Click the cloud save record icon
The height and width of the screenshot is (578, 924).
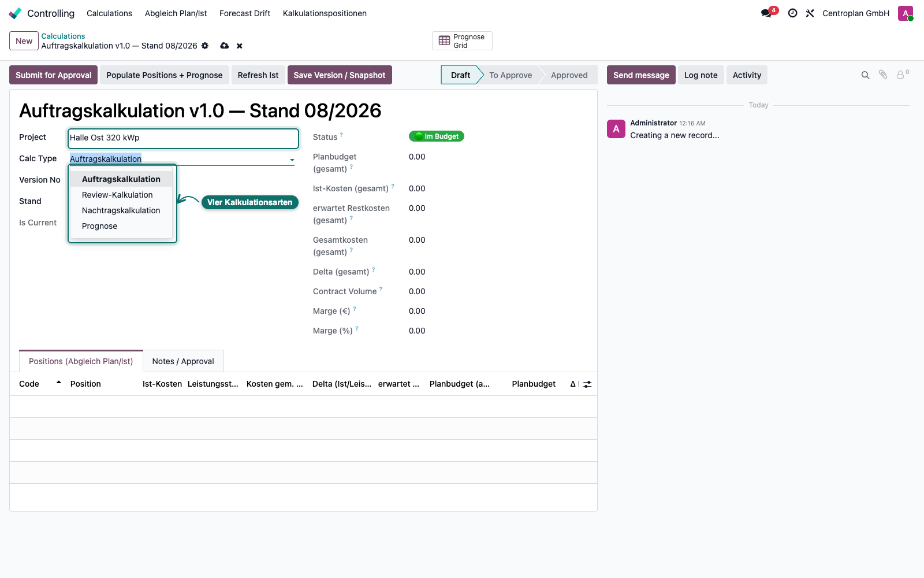coord(225,46)
